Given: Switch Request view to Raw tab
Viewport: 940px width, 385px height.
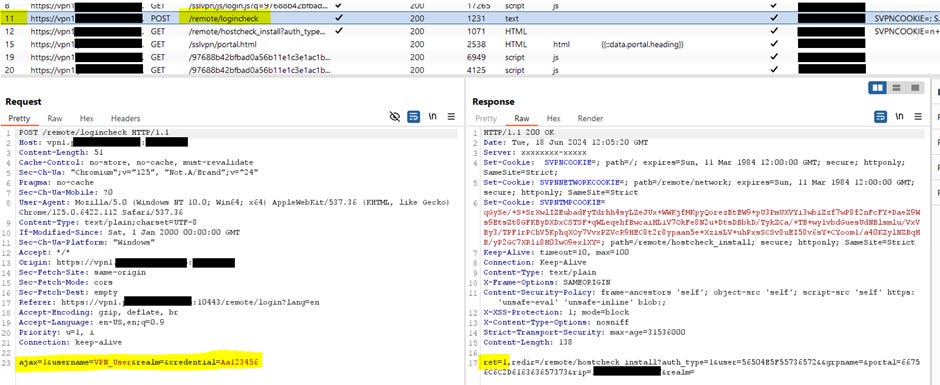Looking at the screenshot, I should pos(55,119).
